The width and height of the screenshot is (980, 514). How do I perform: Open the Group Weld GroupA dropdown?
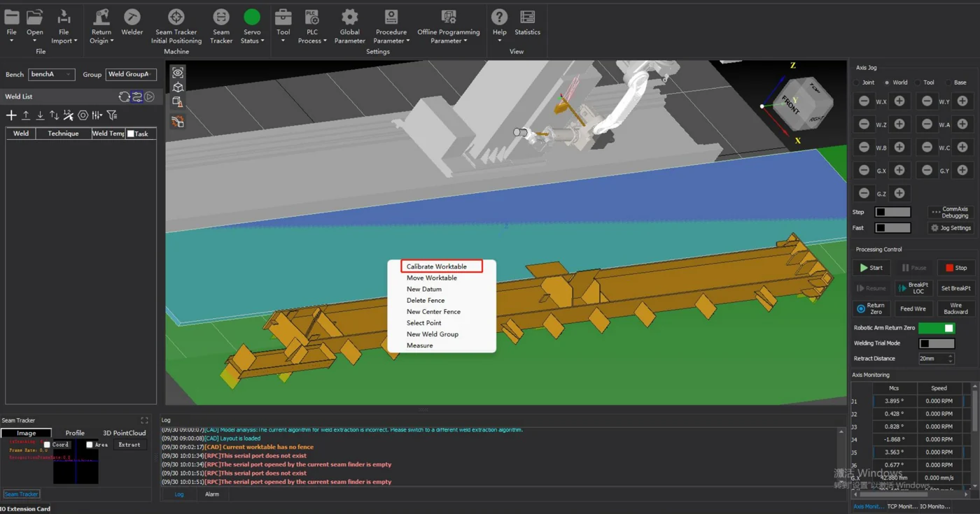tap(131, 74)
